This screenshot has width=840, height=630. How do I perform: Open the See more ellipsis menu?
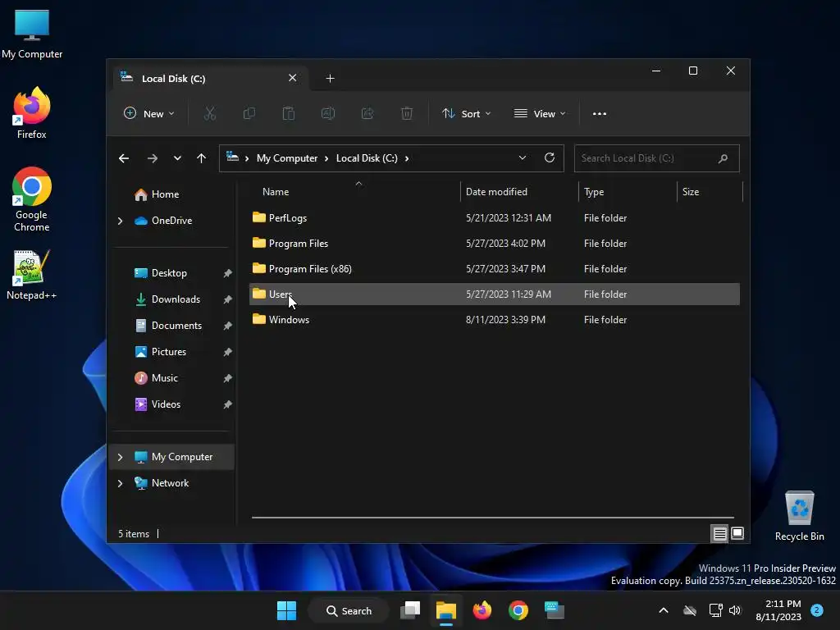click(600, 113)
